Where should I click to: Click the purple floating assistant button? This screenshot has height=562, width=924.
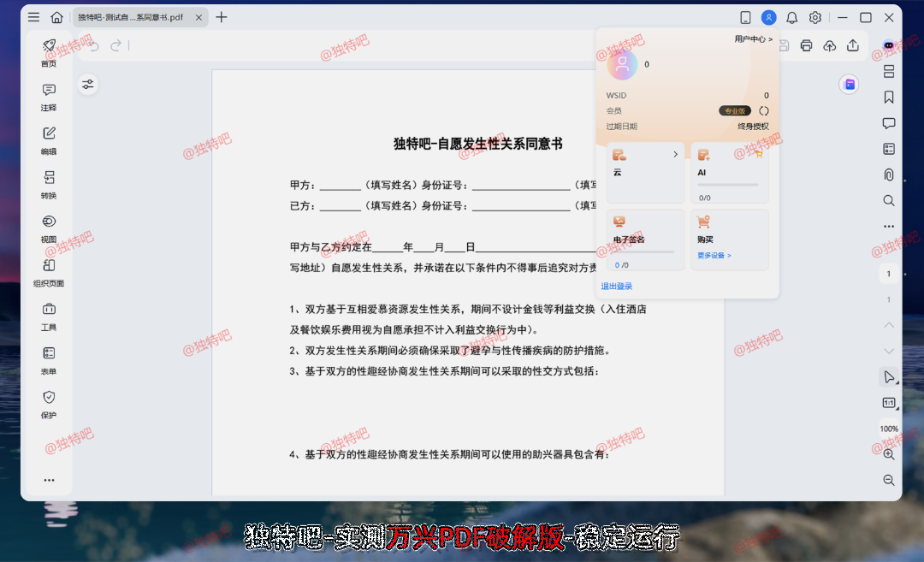click(x=850, y=84)
